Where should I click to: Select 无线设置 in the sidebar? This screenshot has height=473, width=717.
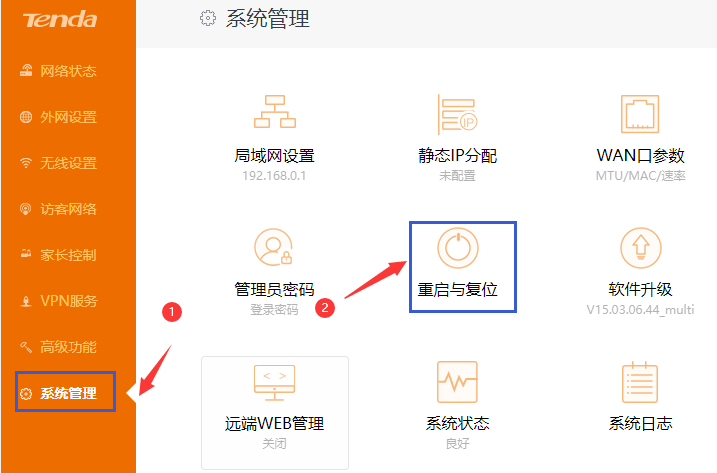pos(68,163)
